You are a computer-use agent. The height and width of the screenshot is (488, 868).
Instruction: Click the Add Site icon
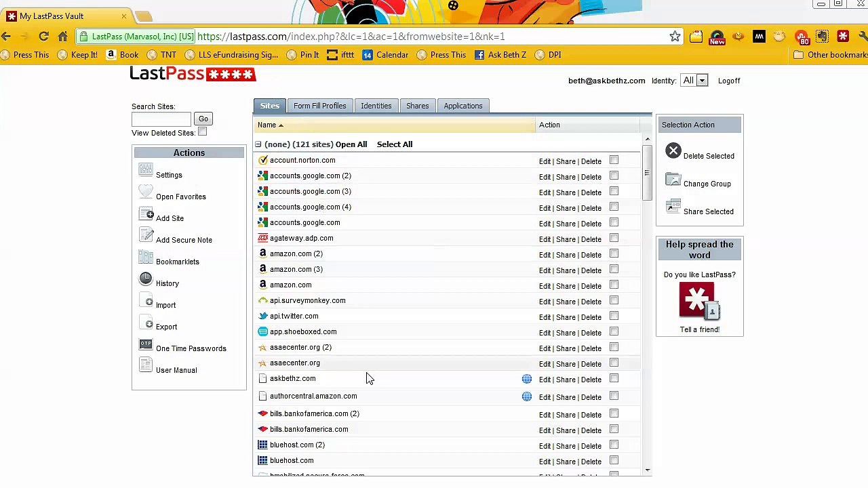tap(146, 213)
